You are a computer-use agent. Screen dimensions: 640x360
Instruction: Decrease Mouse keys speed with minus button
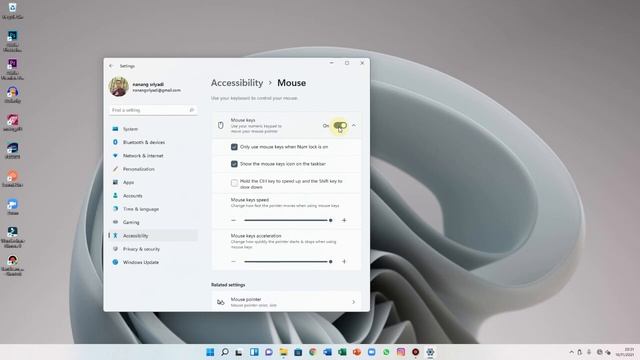tap(233, 220)
